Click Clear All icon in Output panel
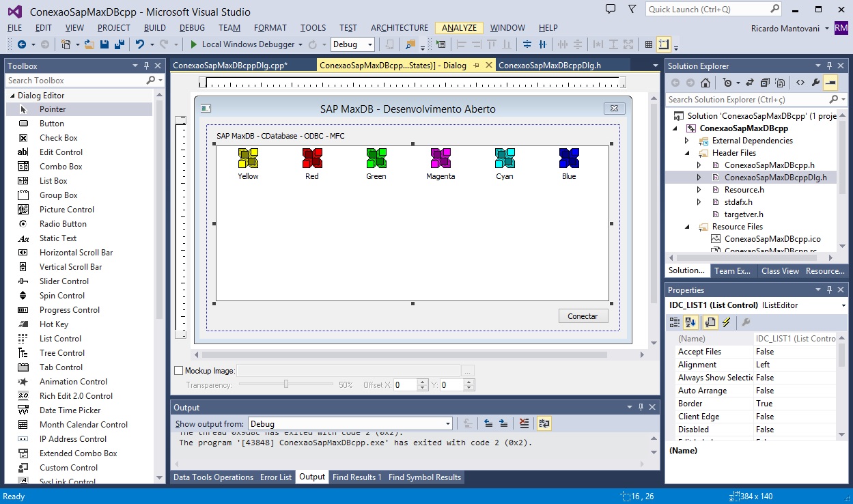The width and height of the screenshot is (853, 504). 524,423
